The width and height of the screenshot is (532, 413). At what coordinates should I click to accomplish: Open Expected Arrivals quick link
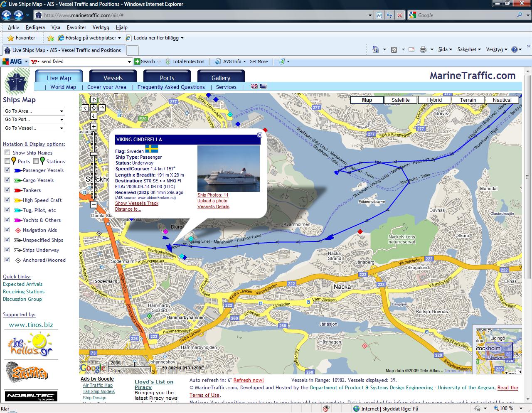[x=23, y=284]
